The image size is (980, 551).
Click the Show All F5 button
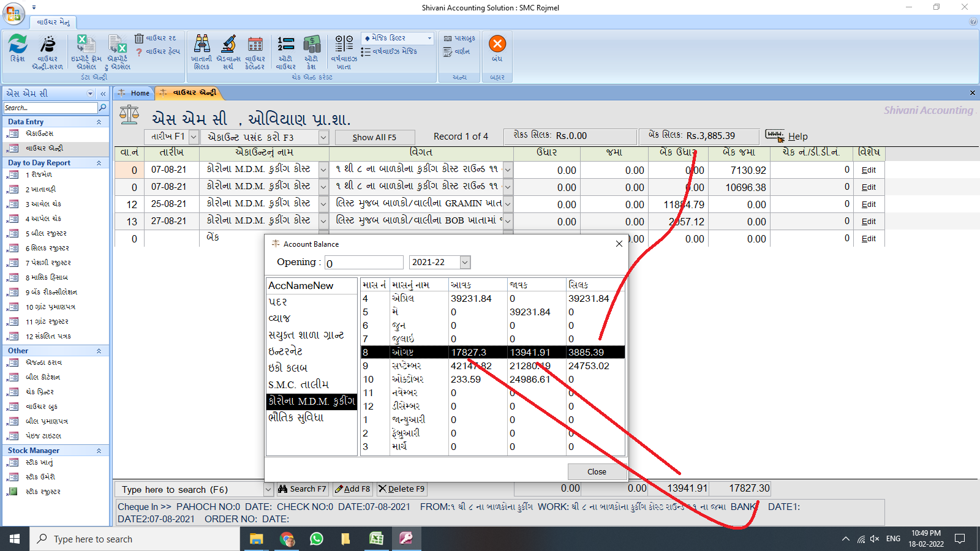[374, 137]
